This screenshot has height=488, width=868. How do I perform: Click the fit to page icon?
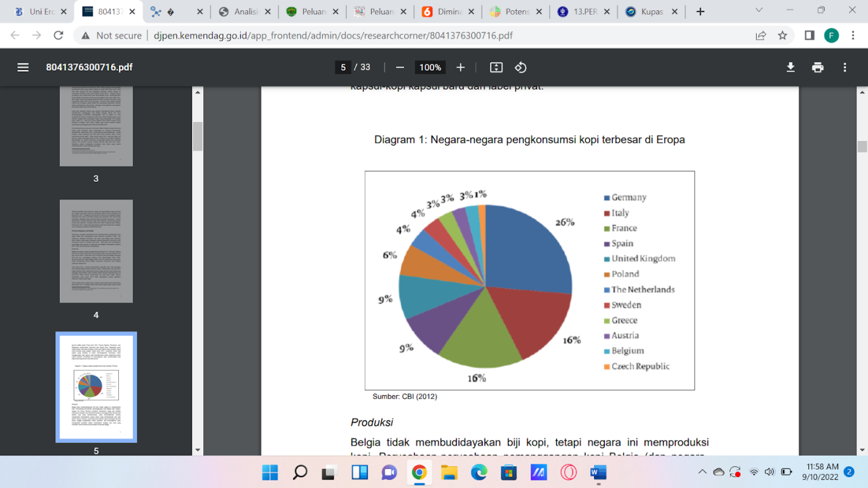tap(496, 67)
